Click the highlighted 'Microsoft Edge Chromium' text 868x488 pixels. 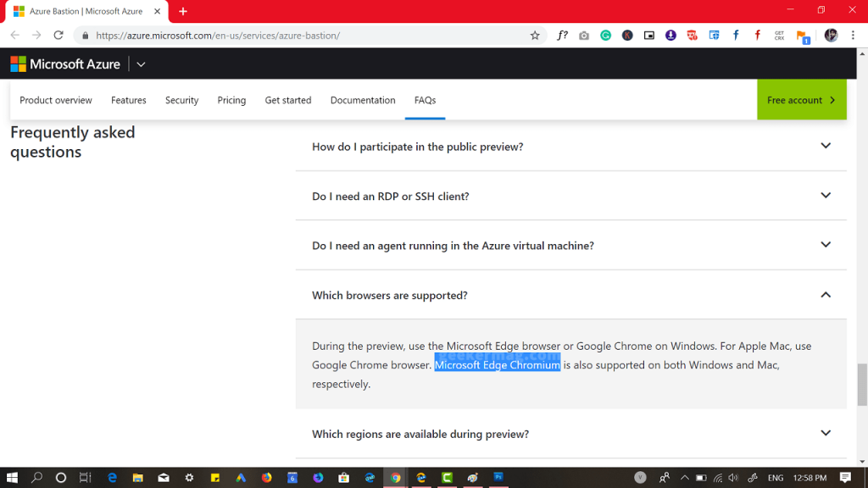(x=497, y=364)
